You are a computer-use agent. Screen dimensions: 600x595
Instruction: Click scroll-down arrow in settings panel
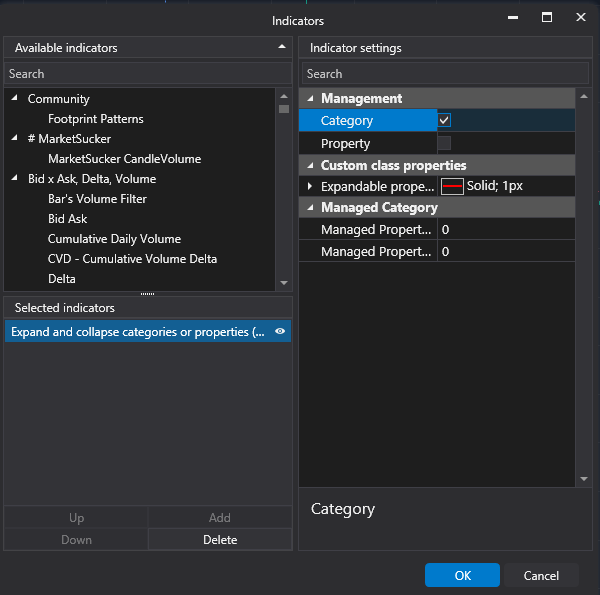[584, 479]
